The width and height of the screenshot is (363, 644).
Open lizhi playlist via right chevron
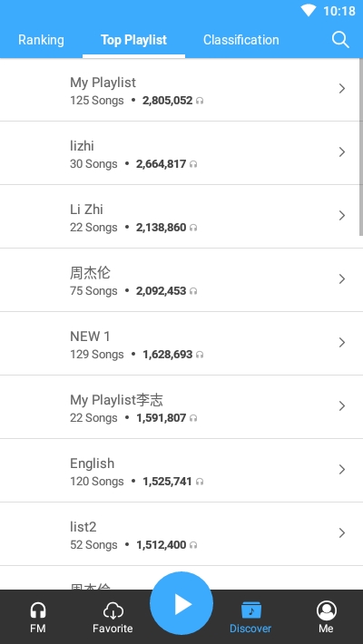coord(341,152)
